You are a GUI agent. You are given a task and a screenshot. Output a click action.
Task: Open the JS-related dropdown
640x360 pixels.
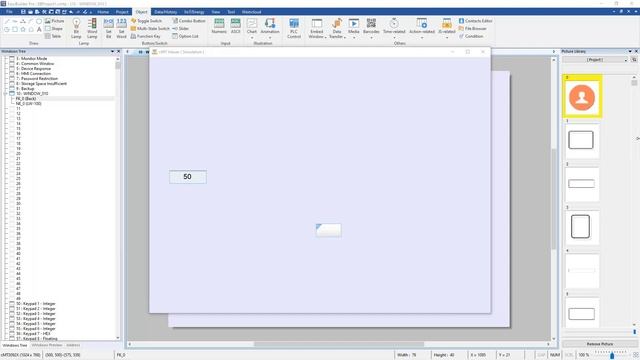coord(447,28)
